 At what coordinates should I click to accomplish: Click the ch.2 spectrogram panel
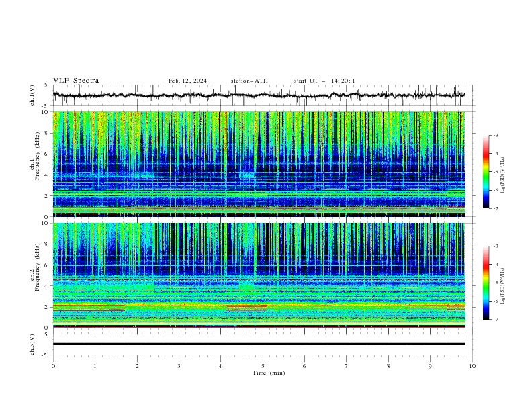pos(259,275)
